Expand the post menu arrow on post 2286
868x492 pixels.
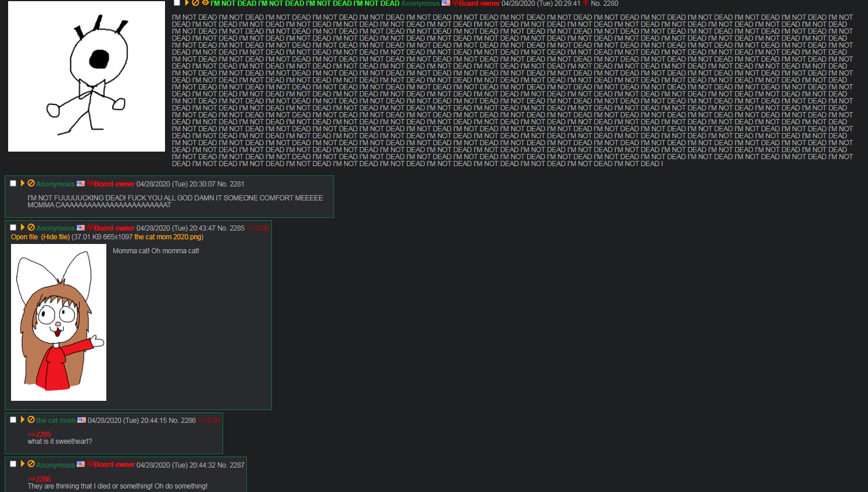pos(23,419)
